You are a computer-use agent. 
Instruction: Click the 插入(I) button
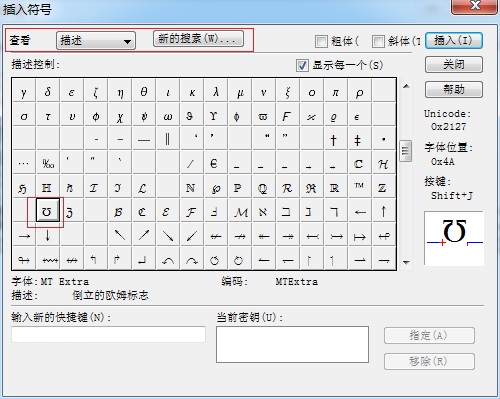click(x=454, y=41)
